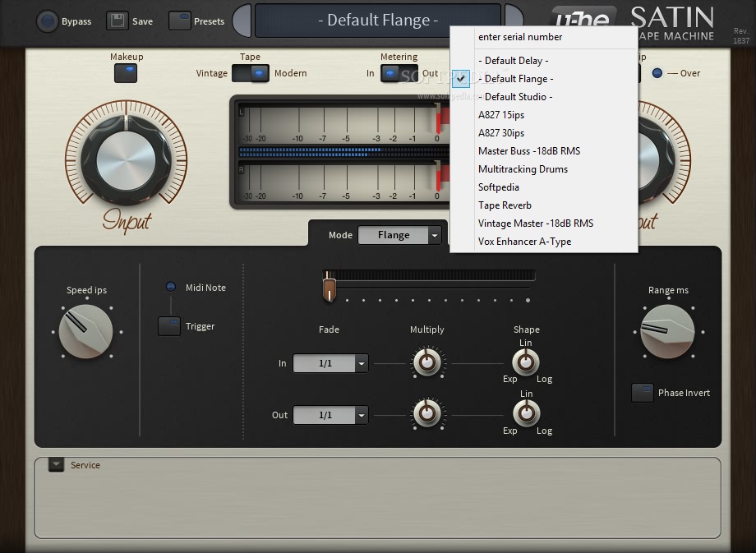Click the Service label

pyautogui.click(x=85, y=465)
